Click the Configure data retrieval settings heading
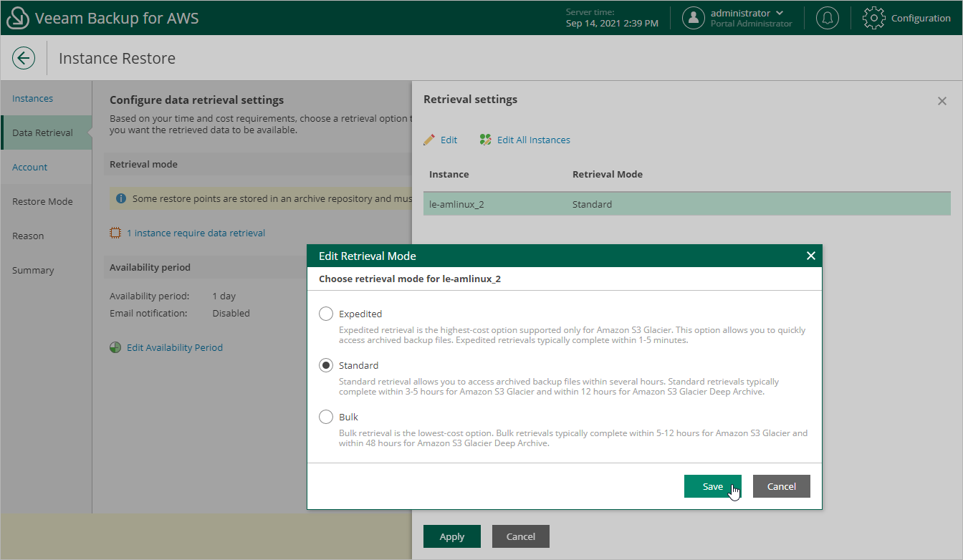 click(197, 100)
